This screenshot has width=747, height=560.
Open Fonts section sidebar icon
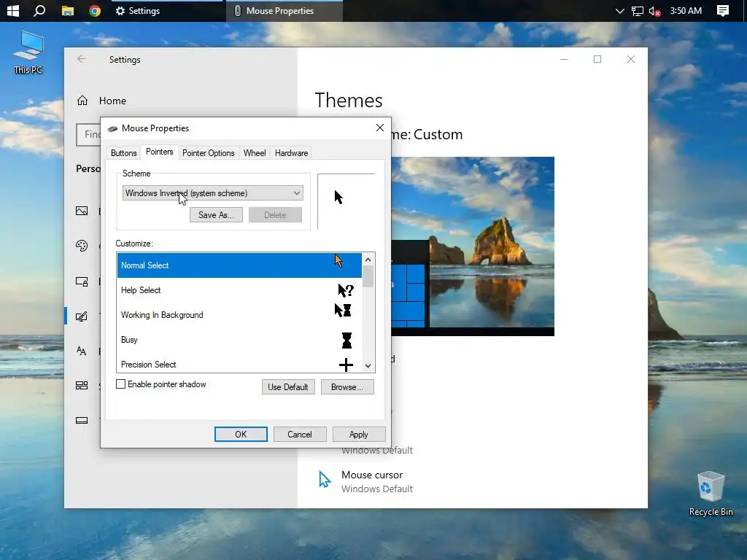click(x=82, y=351)
